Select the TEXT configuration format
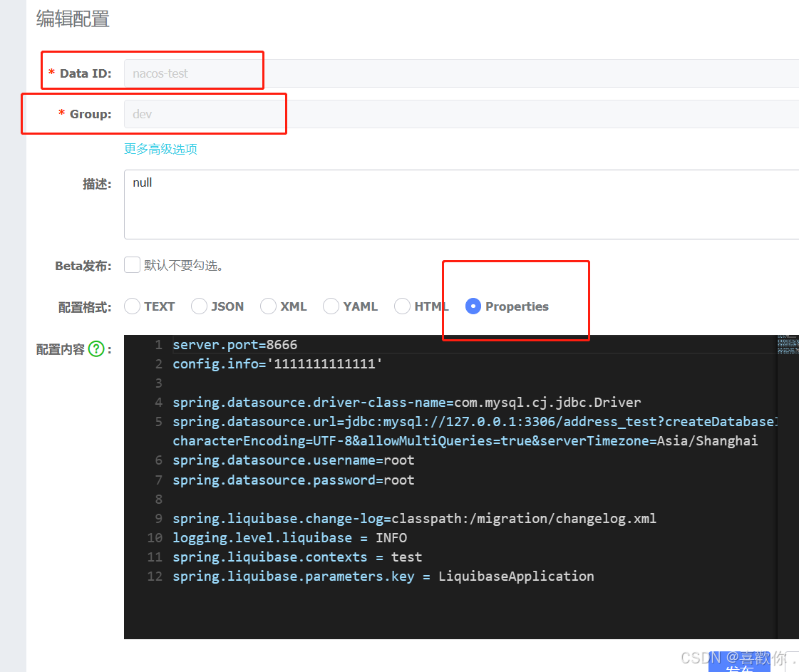The width and height of the screenshot is (799, 672). [132, 306]
